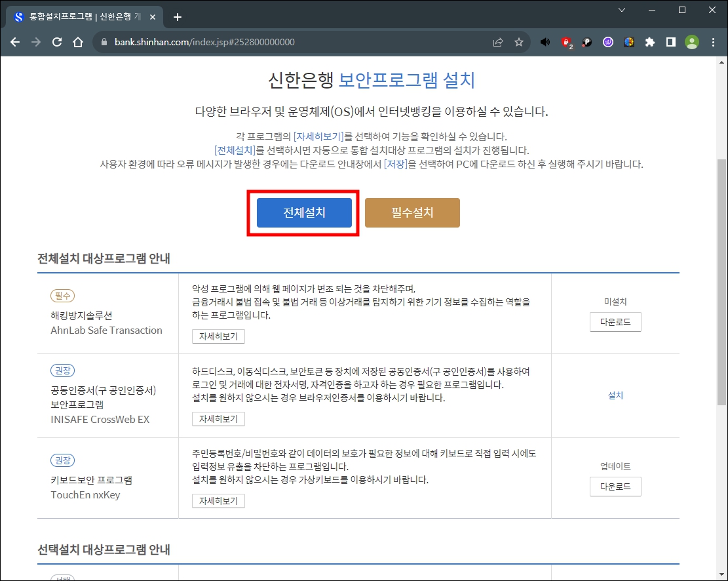Click the AhnLab Safe Transaction name
This screenshot has height=581, width=728.
tap(106, 331)
